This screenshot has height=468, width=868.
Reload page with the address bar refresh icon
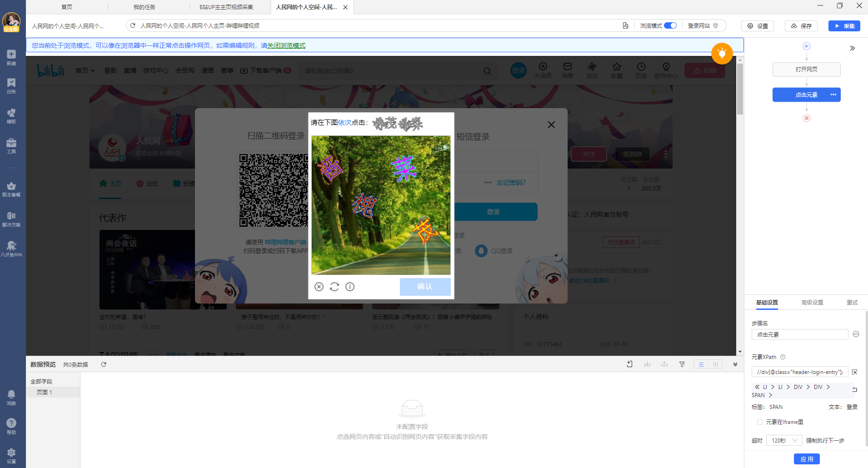133,25
